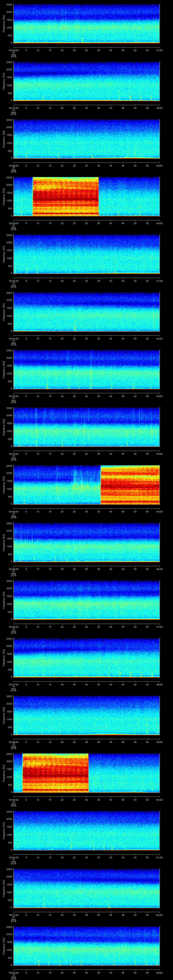This screenshot has width=173, height=980.
Task: Click the red burst in the 18:49:00 spectrogram
Action: [55, 773]
